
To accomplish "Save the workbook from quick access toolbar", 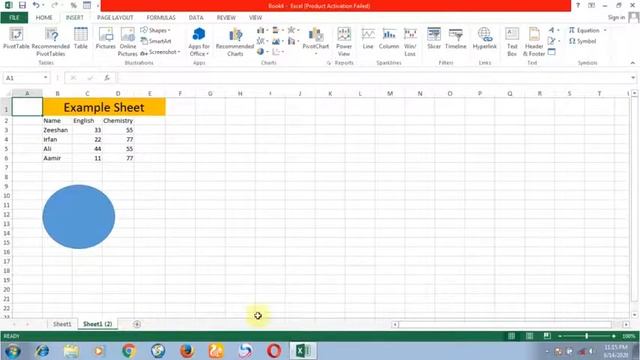I will tap(22, 5).
